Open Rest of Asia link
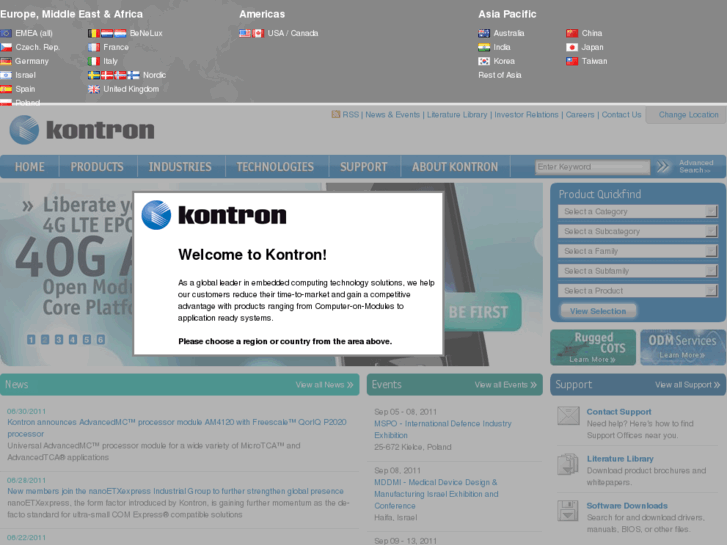 pyautogui.click(x=500, y=75)
